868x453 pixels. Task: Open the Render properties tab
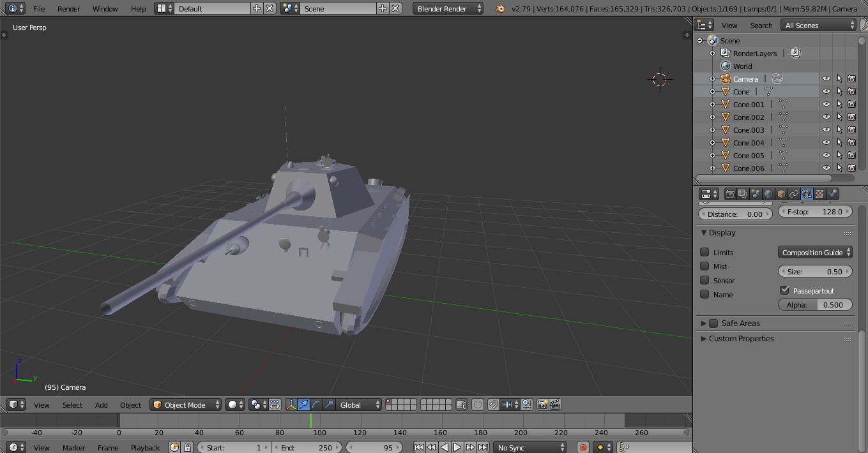731,195
